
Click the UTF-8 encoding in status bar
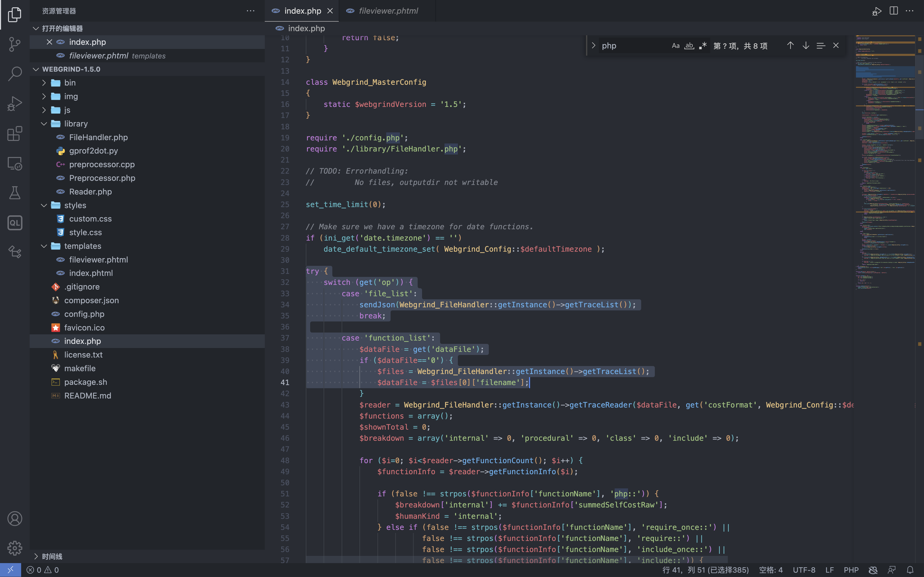tap(804, 570)
